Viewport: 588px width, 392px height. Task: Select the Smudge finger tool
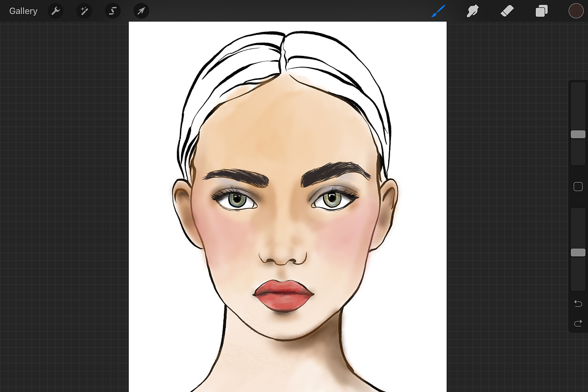[472, 11]
